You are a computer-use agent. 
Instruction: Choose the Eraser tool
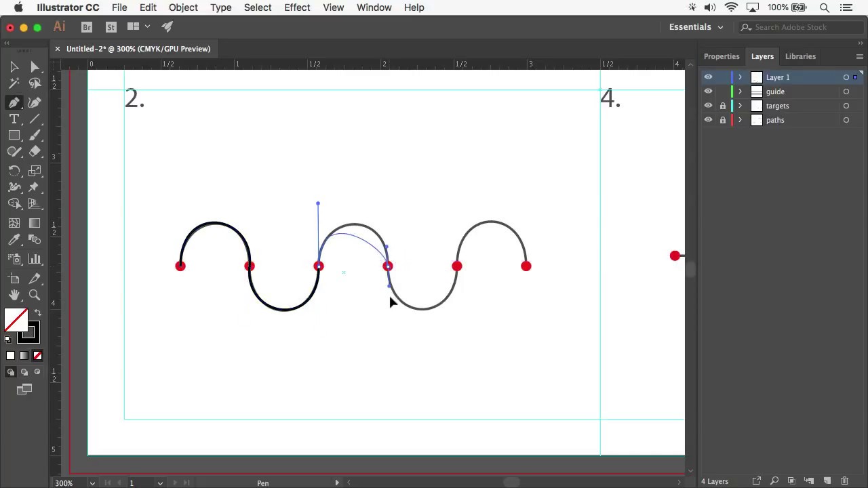point(35,152)
